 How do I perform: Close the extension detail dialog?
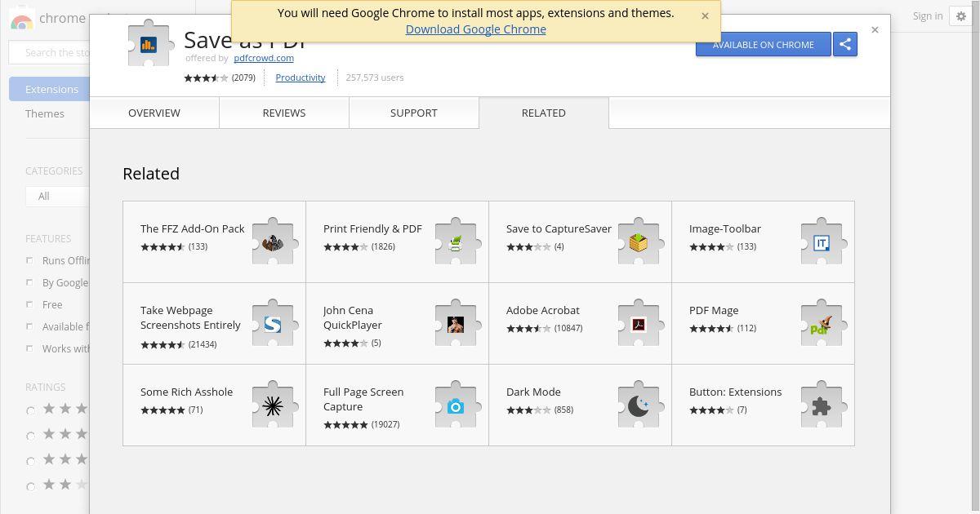875,29
